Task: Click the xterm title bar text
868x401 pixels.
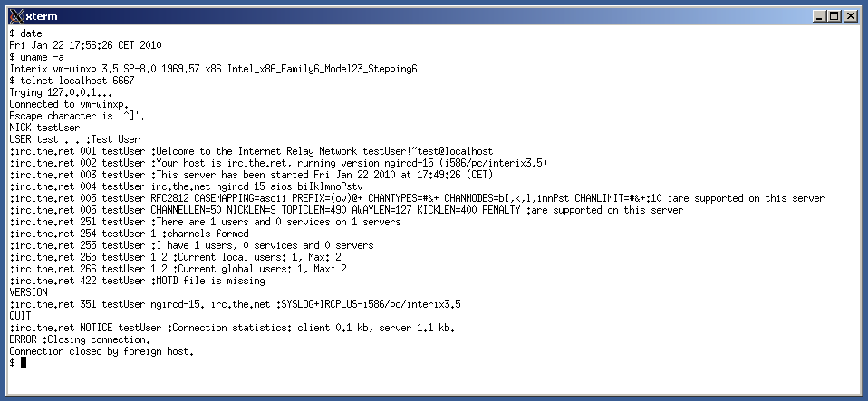Action: [x=42, y=16]
